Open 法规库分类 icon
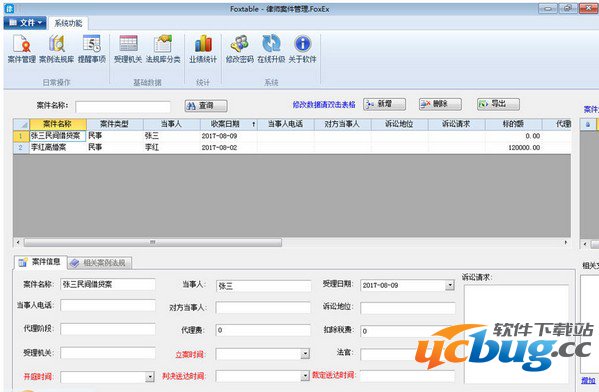The width and height of the screenshot is (599, 392). tap(163, 49)
